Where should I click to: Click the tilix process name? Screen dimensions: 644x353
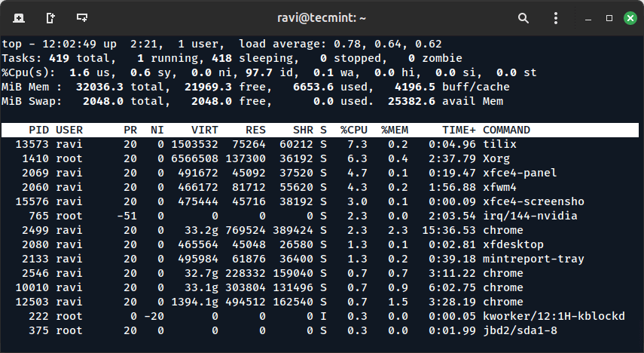point(498,144)
